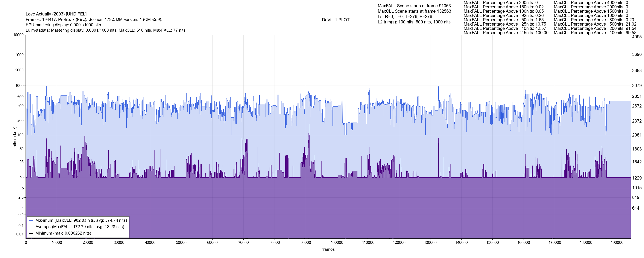Select the Average MaxFALL legend entry text
This screenshot has width=644, height=258.
80,227
